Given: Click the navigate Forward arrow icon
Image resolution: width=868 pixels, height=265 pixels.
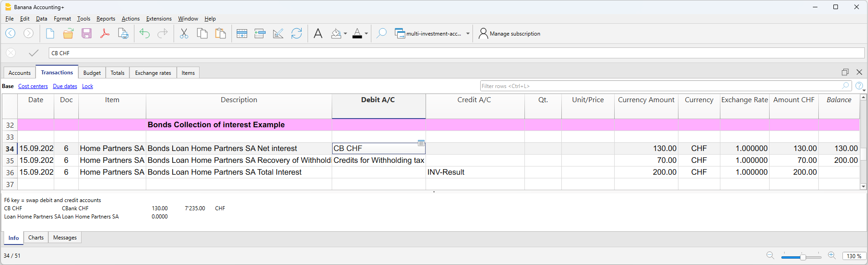Looking at the screenshot, I should (x=28, y=33).
